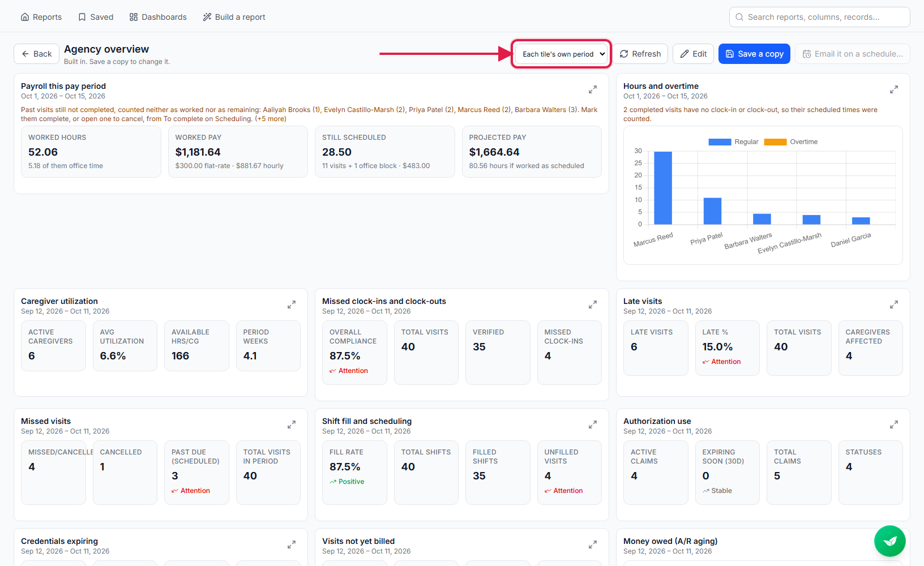Image resolution: width=924 pixels, height=566 pixels.
Task: Expand the Credentials expiring tile
Action: click(x=292, y=544)
